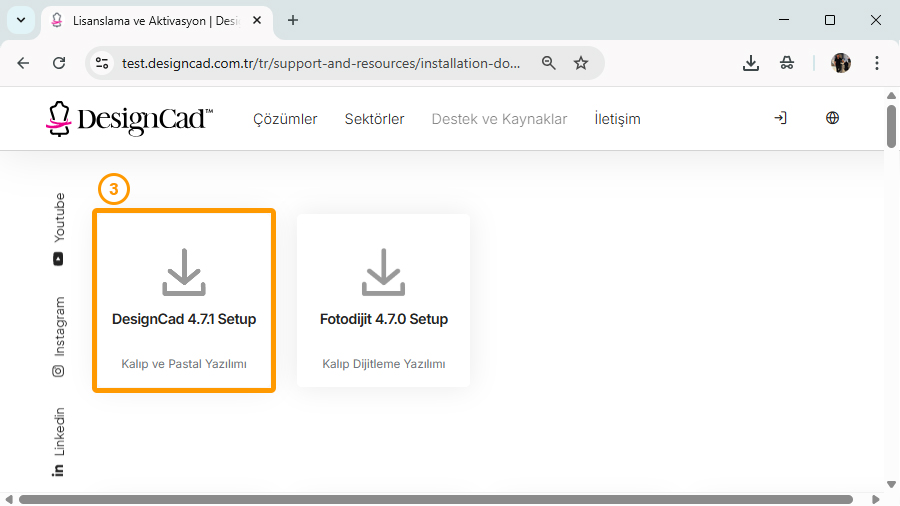Click the Fotodijit 4.7.0 Setup download icon
The image size is (900, 506).
coord(383,272)
